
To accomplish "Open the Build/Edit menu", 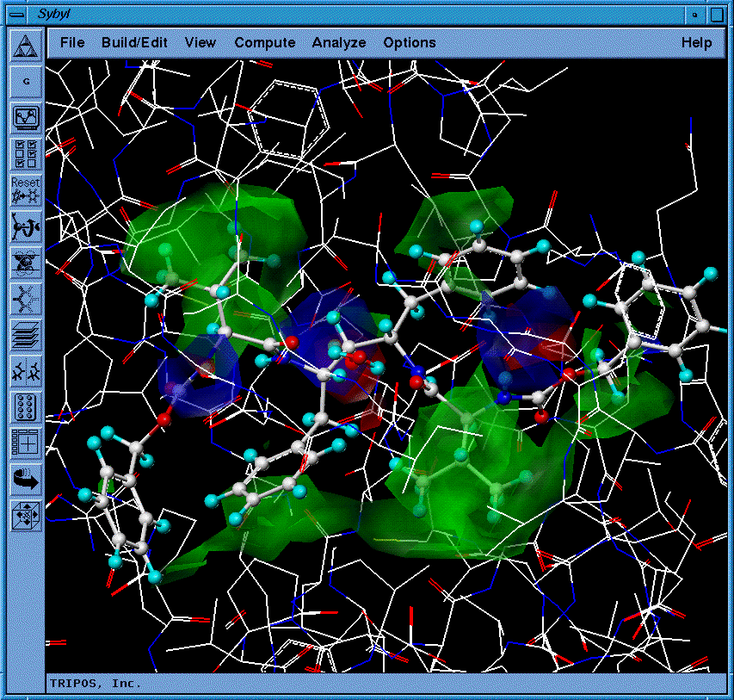I will tap(134, 43).
